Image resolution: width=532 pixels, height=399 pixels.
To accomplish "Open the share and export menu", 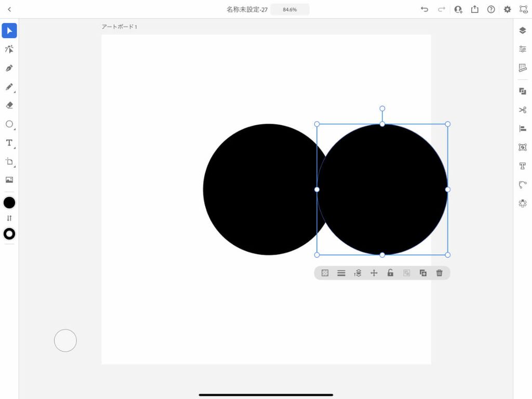I will point(475,9).
